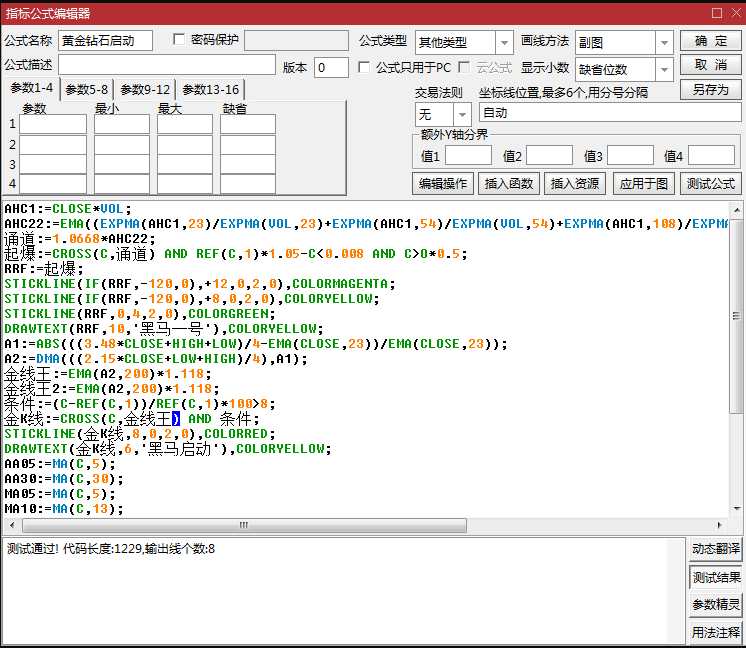Switch to the 参数1-4 tab

31,88
